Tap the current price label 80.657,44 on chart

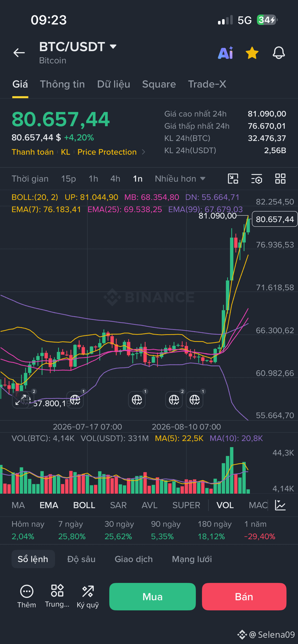coord(275,219)
